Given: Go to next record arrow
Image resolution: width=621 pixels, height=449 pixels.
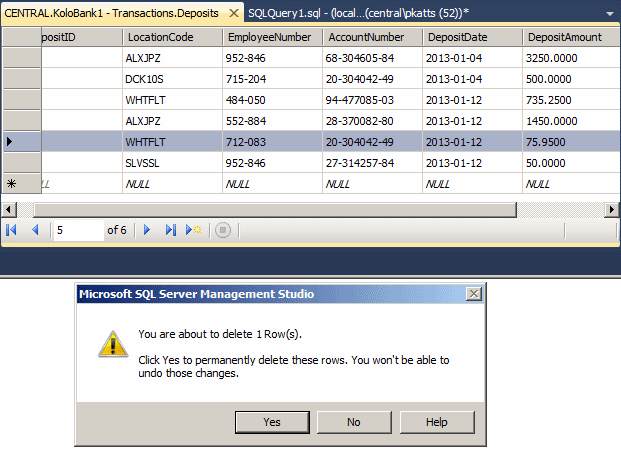Looking at the screenshot, I should tap(147, 230).
